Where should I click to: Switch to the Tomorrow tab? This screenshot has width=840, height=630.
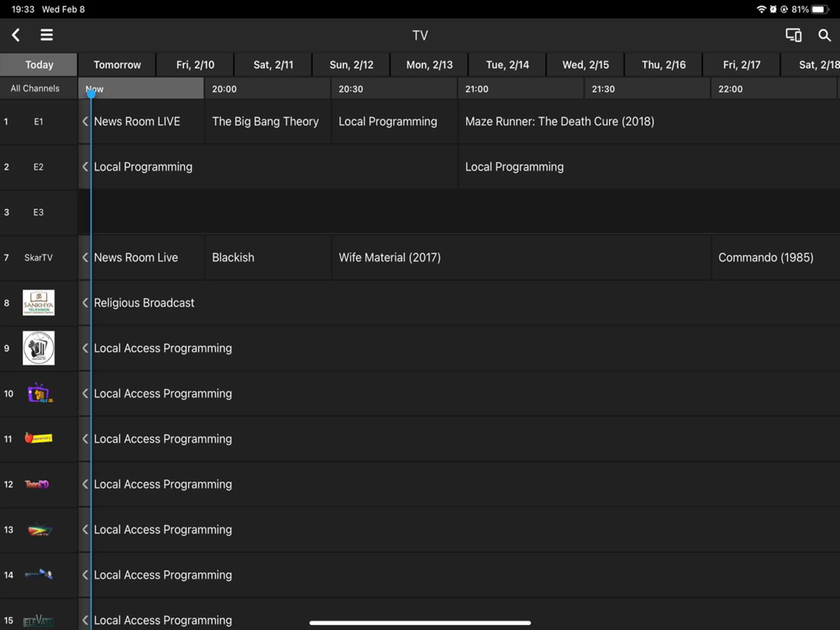pos(118,65)
